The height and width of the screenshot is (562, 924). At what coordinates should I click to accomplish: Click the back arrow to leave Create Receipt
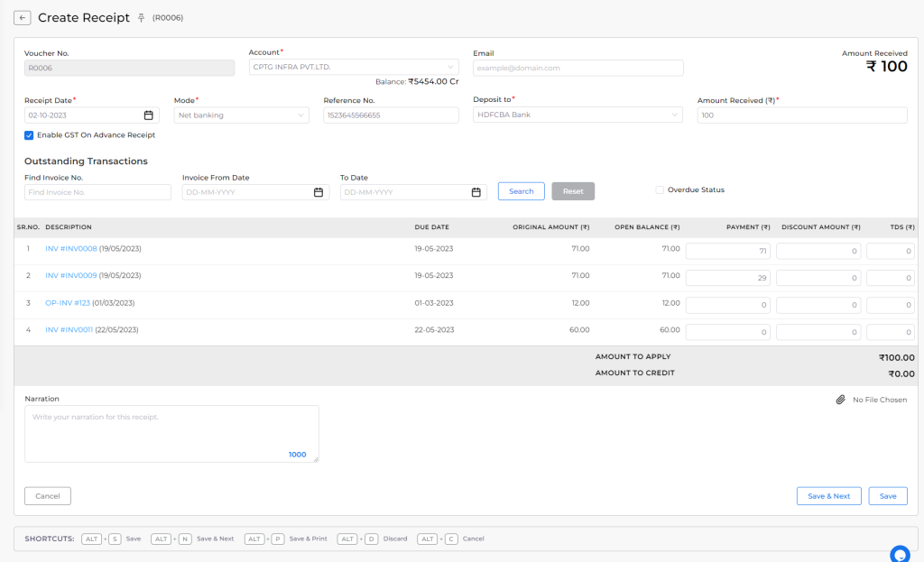21,16
